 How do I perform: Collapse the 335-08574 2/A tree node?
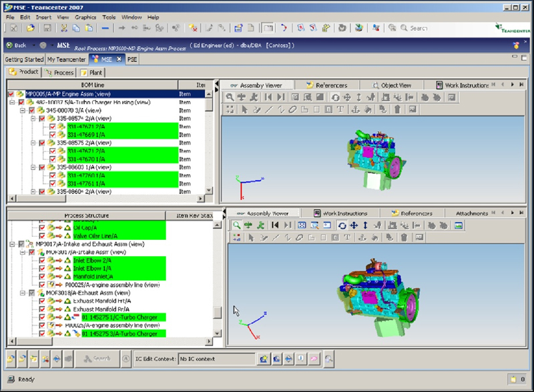[x=33, y=119]
